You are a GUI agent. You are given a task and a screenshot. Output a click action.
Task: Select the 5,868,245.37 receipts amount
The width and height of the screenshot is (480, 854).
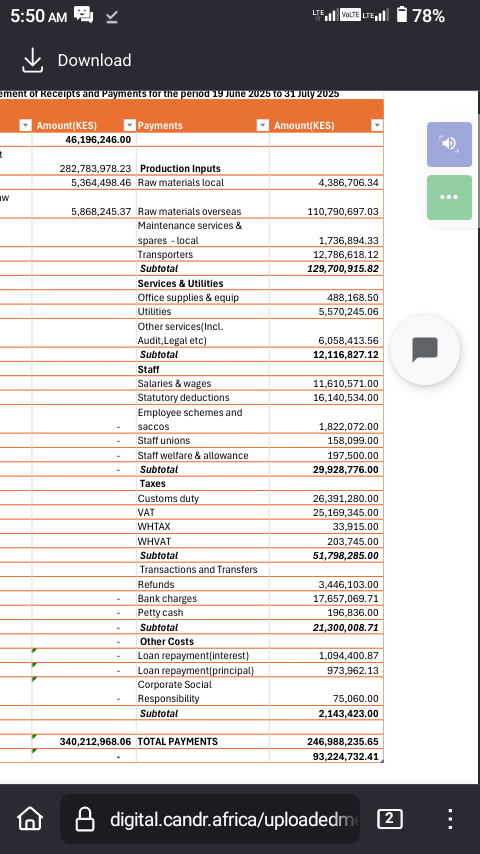click(101, 211)
